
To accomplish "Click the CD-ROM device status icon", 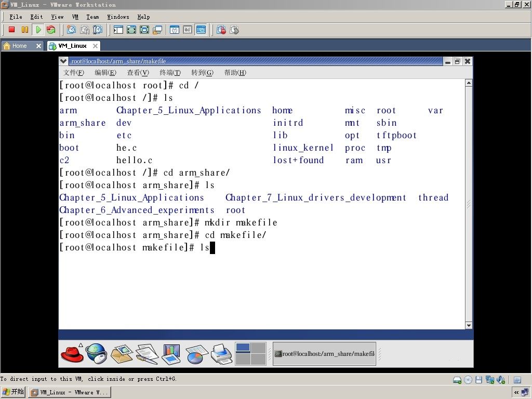I will click(x=468, y=380).
